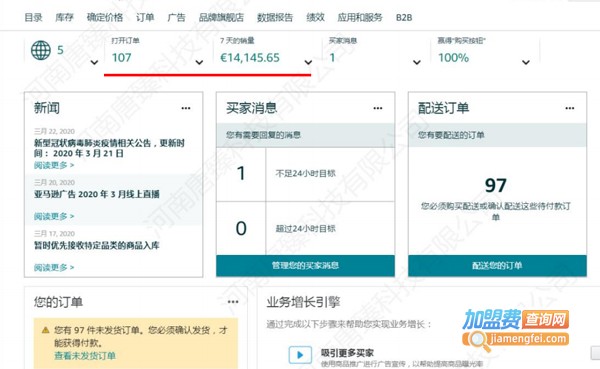Screen dimensions: 600x369
Task: Click the 配送您的订单 button
Action: coord(497,266)
